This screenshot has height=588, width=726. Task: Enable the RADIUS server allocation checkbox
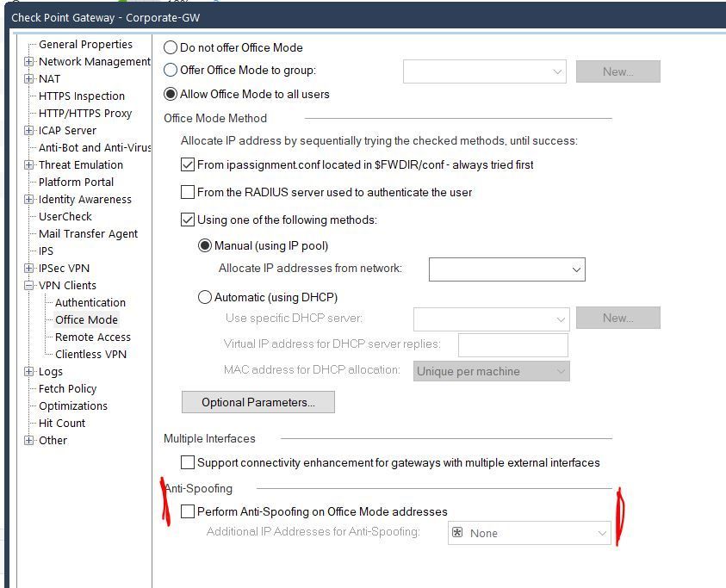pyautogui.click(x=188, y=193)
